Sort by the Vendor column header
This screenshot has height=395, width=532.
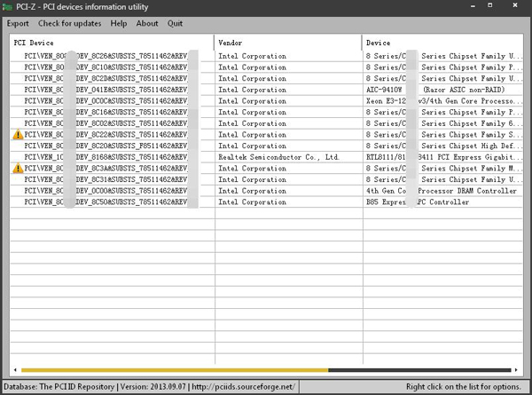point(288,43)
